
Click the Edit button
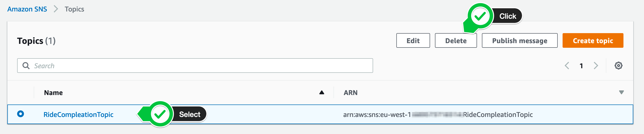(413, 40)
